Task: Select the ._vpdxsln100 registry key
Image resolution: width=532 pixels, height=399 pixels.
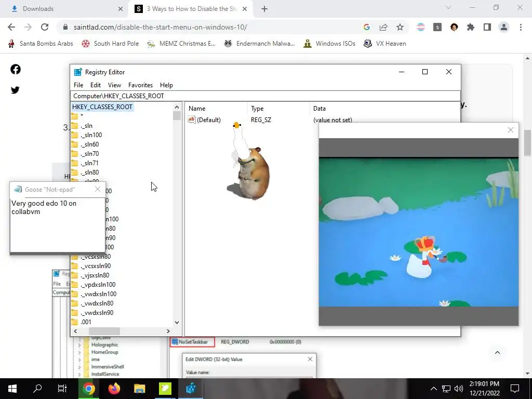Action: click(x=98, y=285)
